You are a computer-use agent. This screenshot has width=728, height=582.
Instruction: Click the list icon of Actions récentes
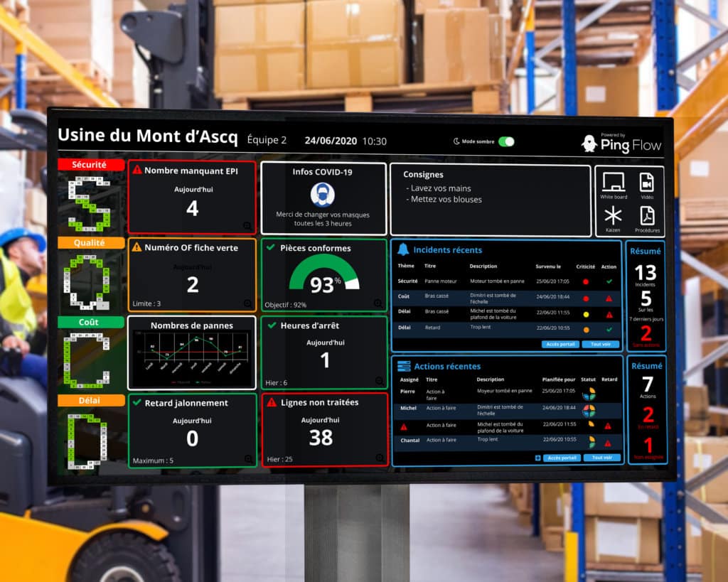[x=404, y=366]
